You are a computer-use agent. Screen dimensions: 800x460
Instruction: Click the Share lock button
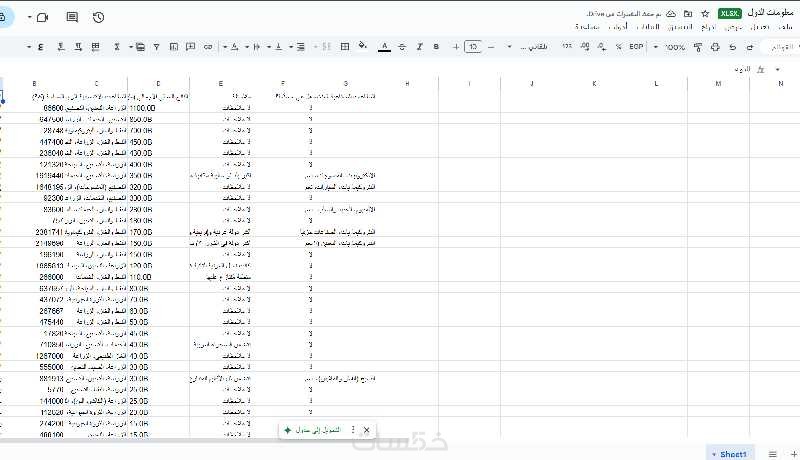[x=4, y=17]
